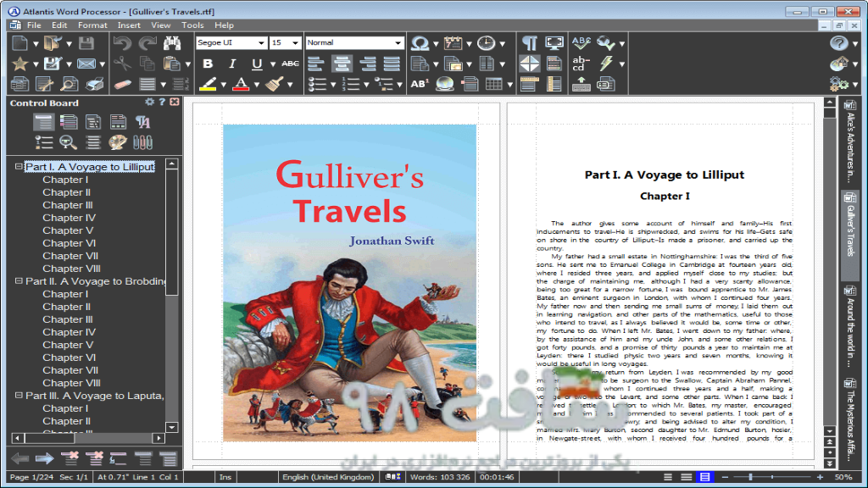Toggle strikethrough ABC formatting
Screen dimensions: 868x488
click(x=290, y=64)
